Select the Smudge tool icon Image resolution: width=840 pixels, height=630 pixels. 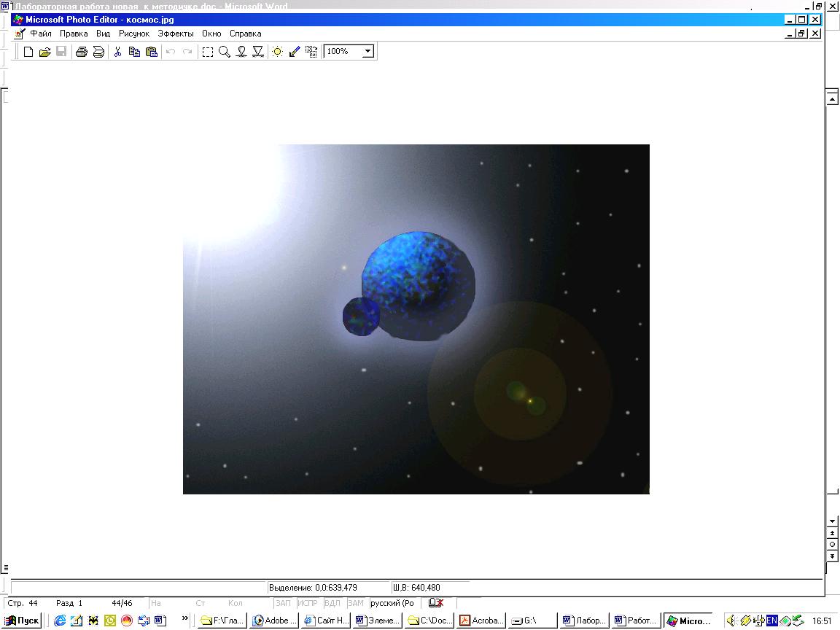click(x=241, y=52)
